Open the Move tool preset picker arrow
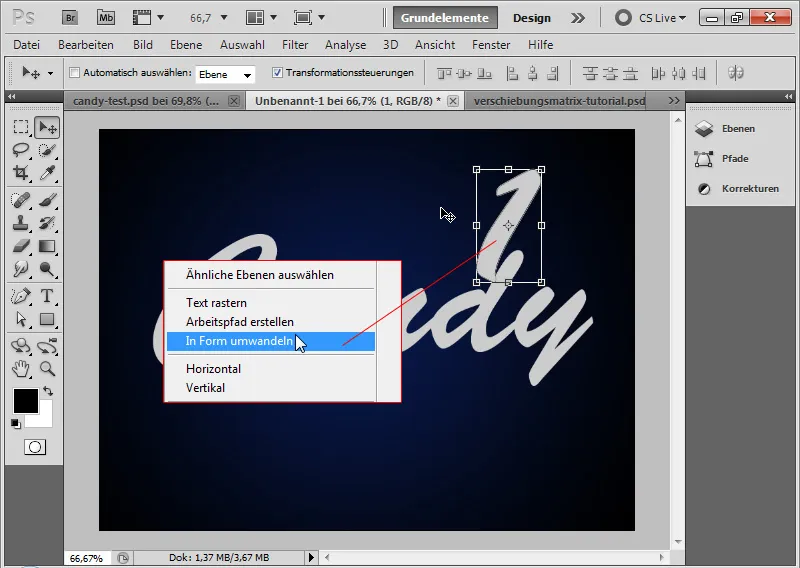The width and height of the screenshot is (800, 568). point(50,73)
